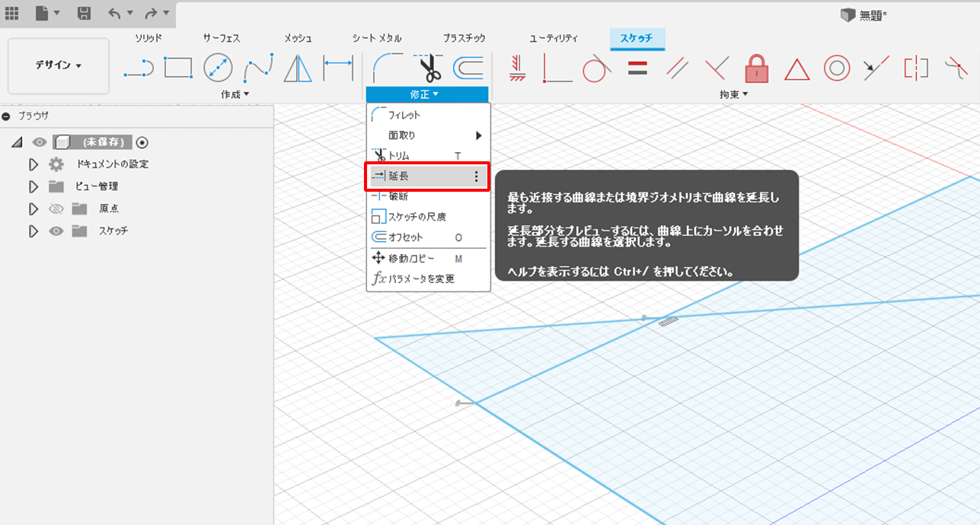The height and width of the screenshot is (525, 980).
Task: Show the hidden 原点 folder via its eye
Action: [x=56, y=208]
